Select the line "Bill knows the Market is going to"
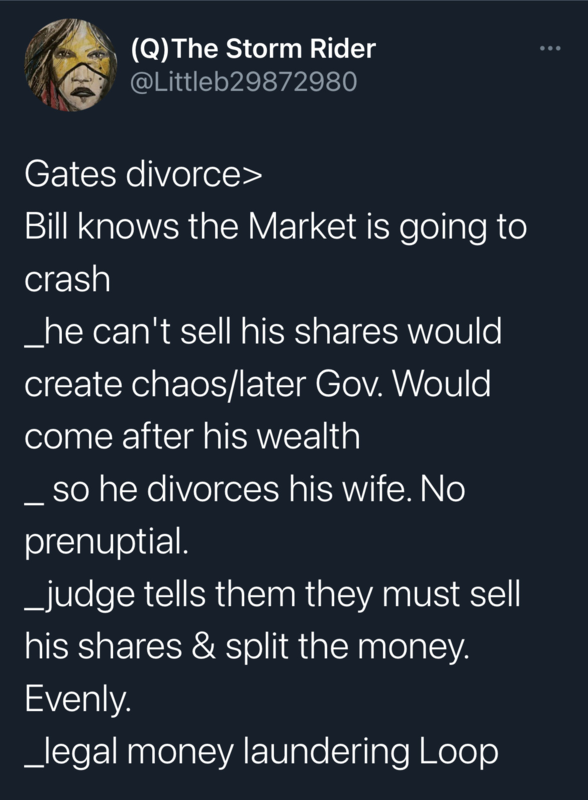The width and height of the screenshot is (588, 800). click(x=275, y=228)
